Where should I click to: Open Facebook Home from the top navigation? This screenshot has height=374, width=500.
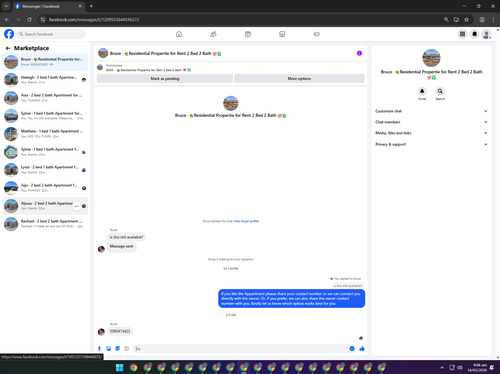click(179, 34)
